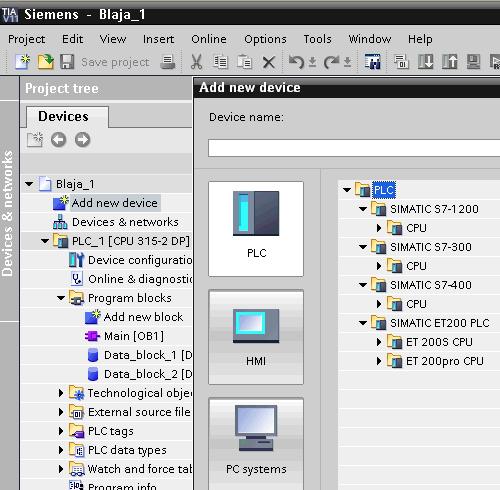Click the Save project text button

[x=115, y=62]
